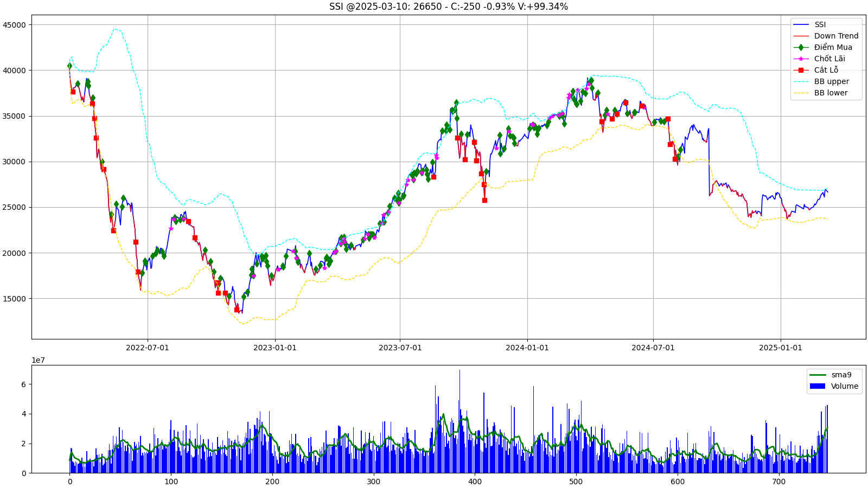
Task: Click the 2024-01-01 date label
Action: pos(527,348)
